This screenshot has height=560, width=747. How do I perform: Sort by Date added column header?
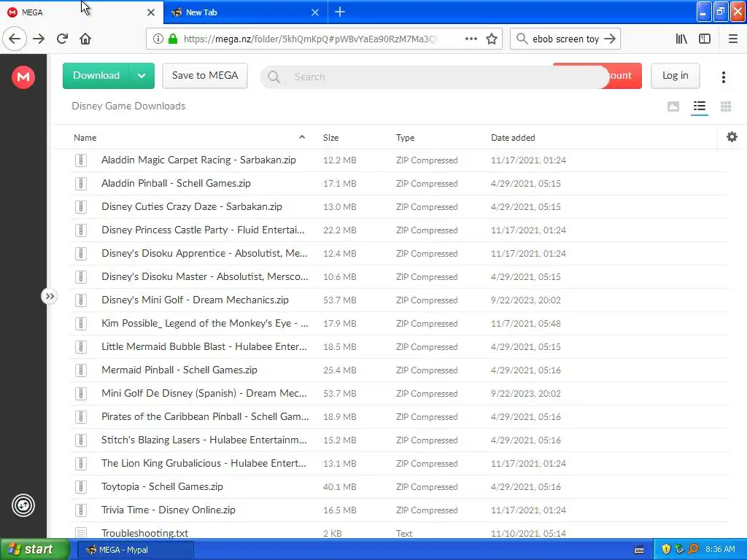(x=513, y=138)
